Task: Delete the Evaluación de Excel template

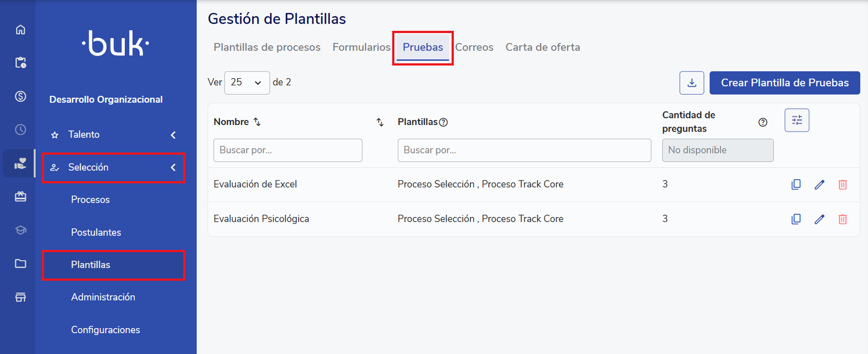Action: [843, 184]
